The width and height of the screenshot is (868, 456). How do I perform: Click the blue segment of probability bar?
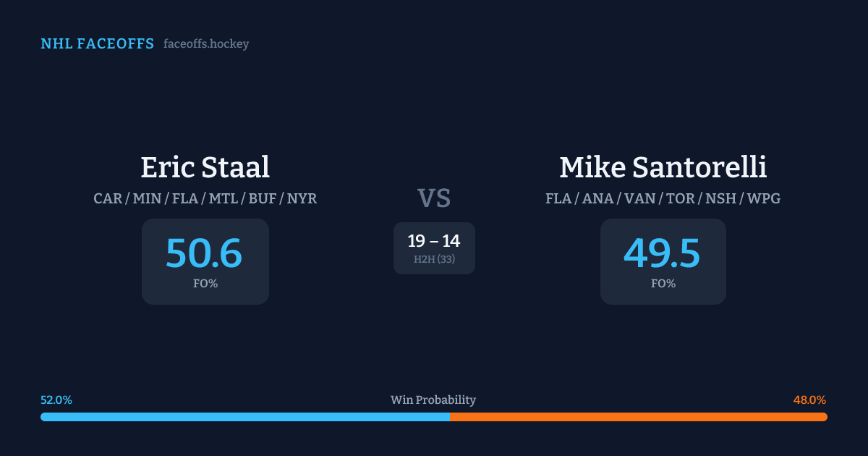coord(244,417)
